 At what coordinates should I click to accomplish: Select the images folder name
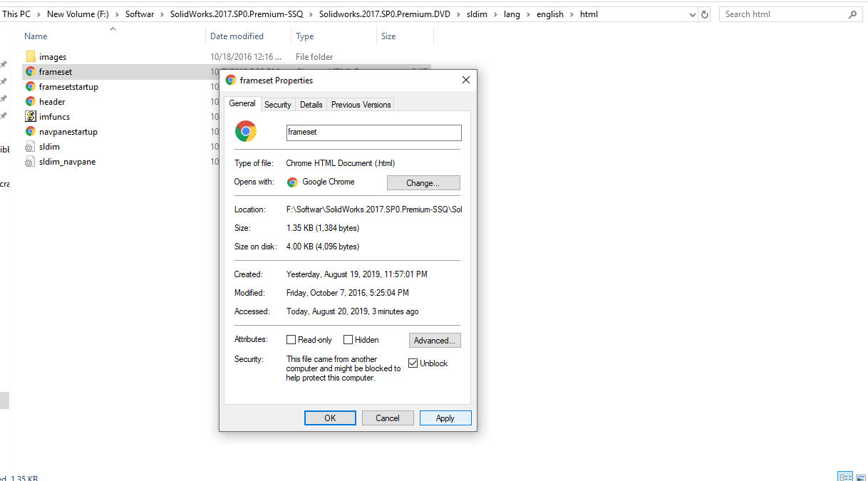(53, 57)
